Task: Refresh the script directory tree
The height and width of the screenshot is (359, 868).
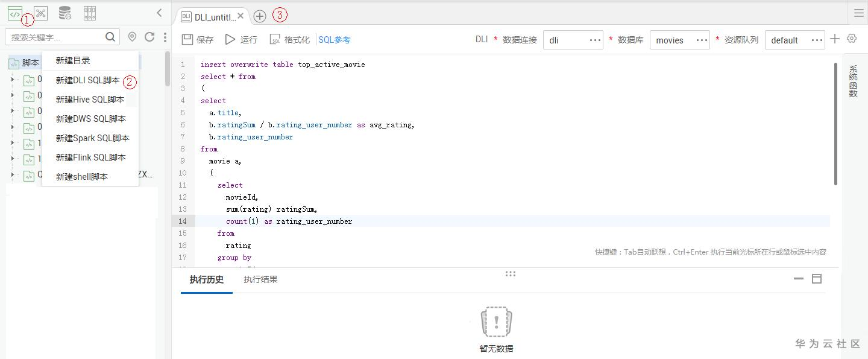Action: (x=149, y=37)
